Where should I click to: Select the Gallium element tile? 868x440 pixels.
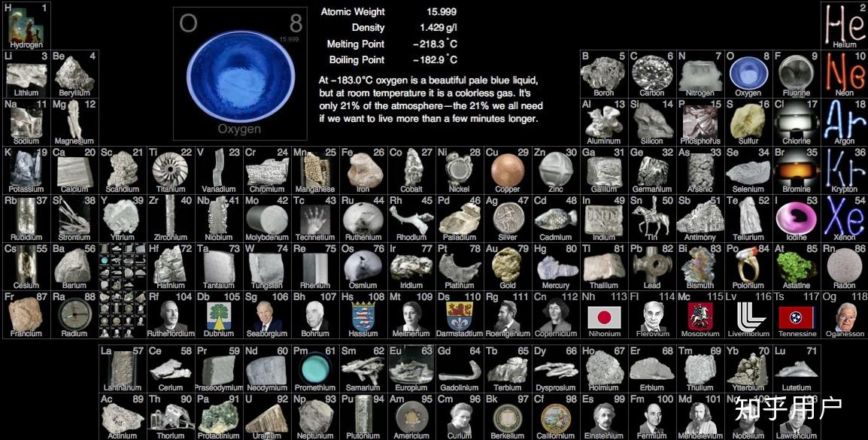coord(604,171)
